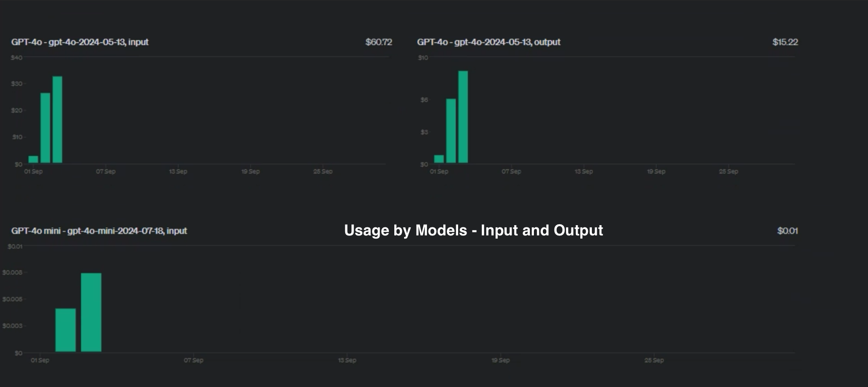This screenshot has height=387, width=868.
Task: Click the tallest bar in GPT-4o output chart
Action: pyautogui.click(x=463, y=117)
